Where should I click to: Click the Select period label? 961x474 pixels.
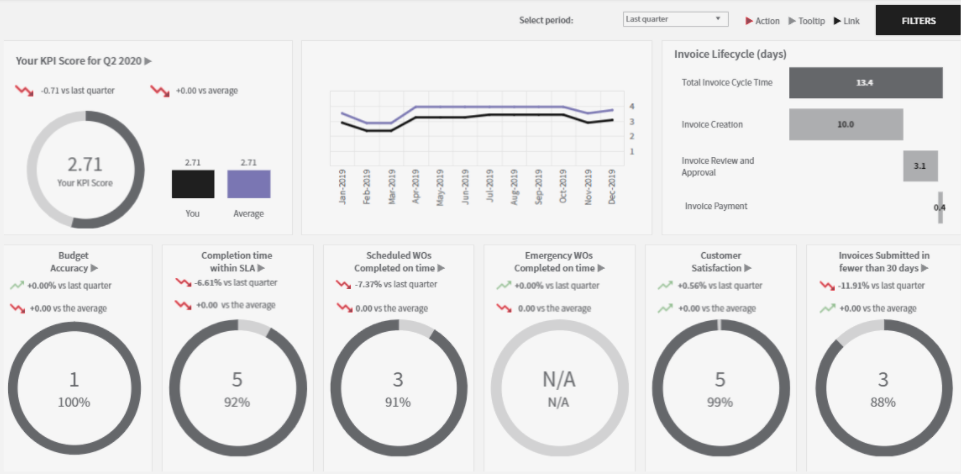click(x=546, y=20)
